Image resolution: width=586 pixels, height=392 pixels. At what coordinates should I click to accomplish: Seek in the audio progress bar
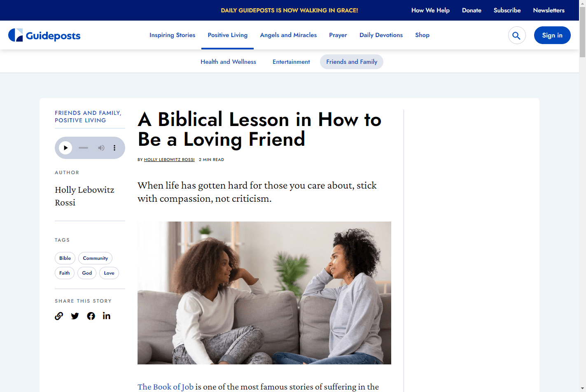click(84, 148)
